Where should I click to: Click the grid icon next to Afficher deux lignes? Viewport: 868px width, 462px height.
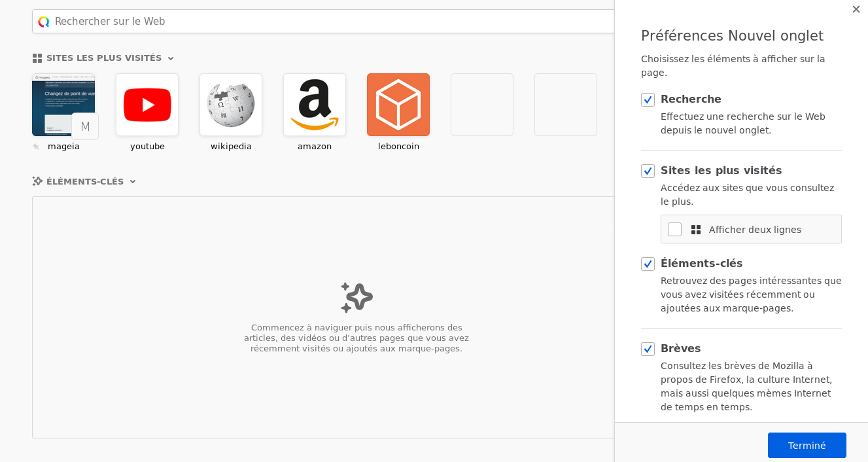point(696,230)
